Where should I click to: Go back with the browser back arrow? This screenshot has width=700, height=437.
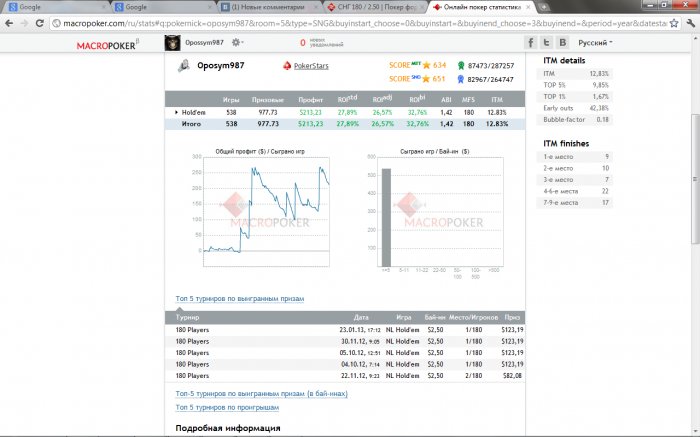coord(9,23)
